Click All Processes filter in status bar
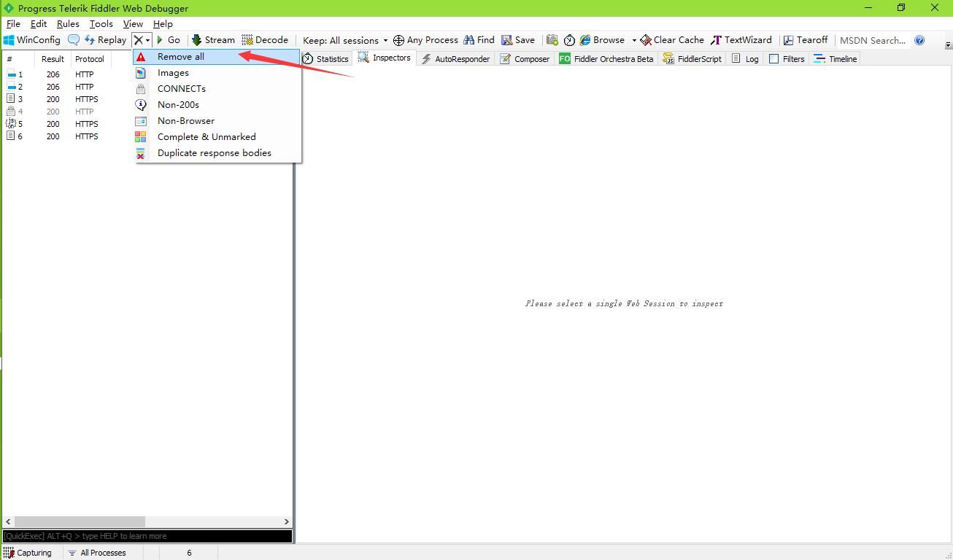The height and width of the screenshot is (560, 953). pyautogui.click(x=97, y=553)
